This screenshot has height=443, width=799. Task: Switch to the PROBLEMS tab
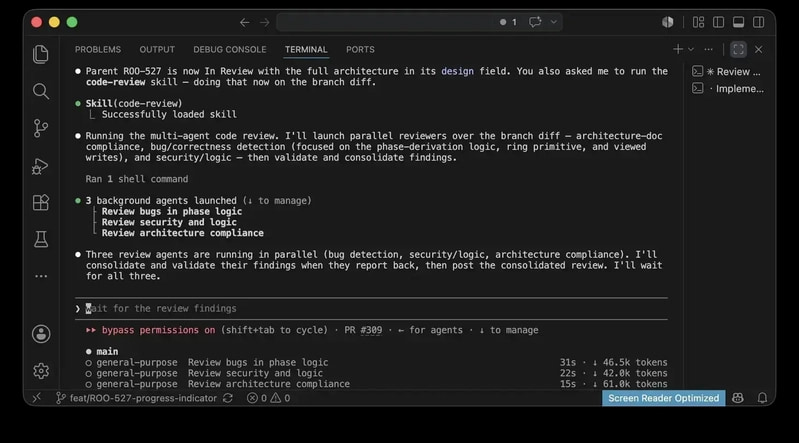pos(98,49)
